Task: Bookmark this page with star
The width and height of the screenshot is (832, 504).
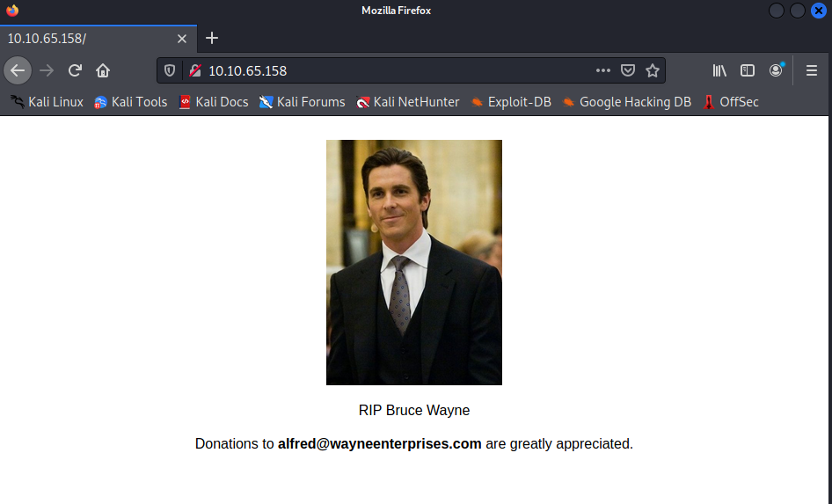Action: (653, 70)
